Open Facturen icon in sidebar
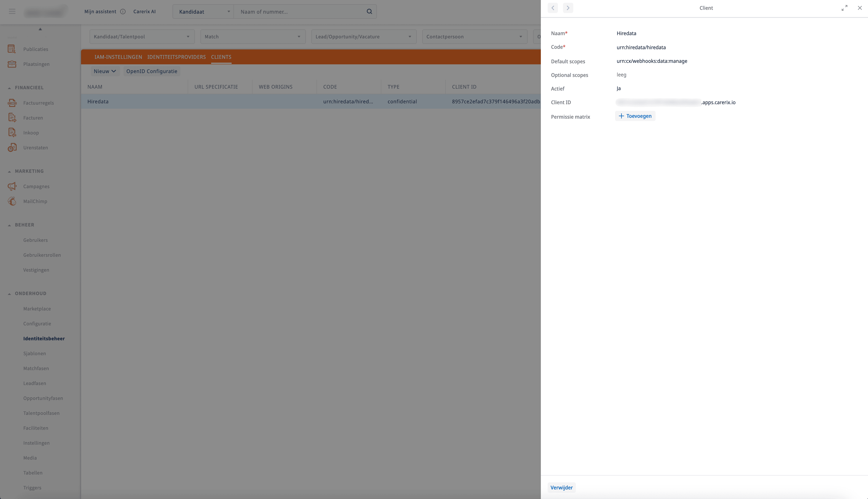 [12, 118]
